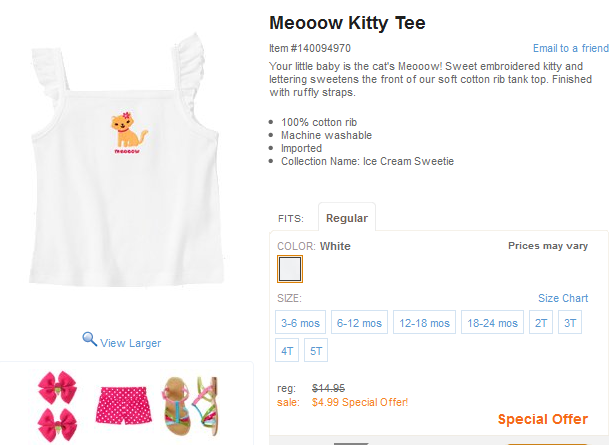Open the pink hair bows thumbnail
Image resolution: width=613 pixels, height=445 pixels.
[x=56, y=401]
